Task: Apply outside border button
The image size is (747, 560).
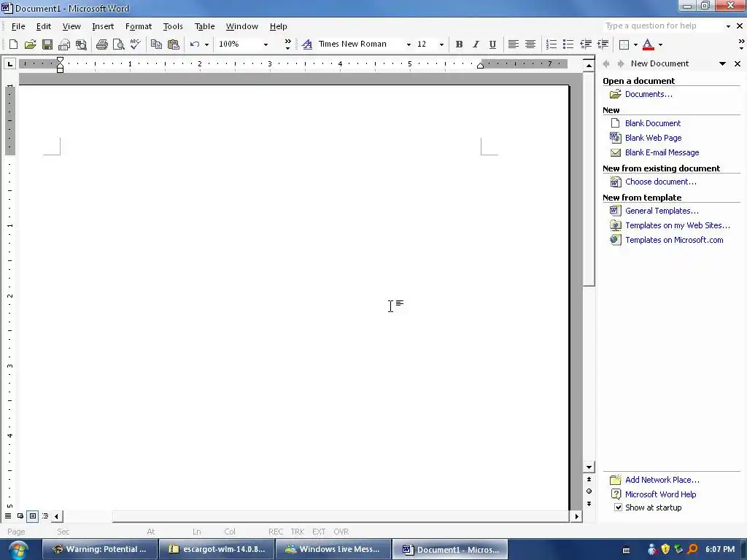Action: click(x=624, y=44)
